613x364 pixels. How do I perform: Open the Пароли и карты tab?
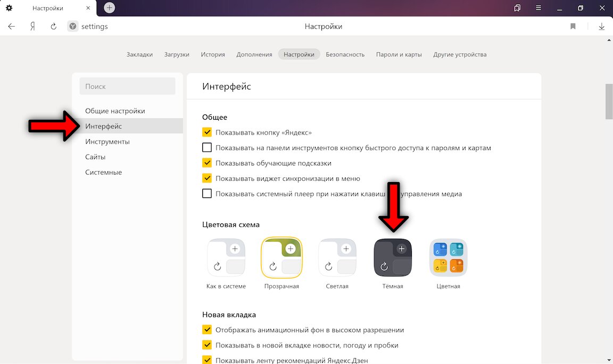point(399,54)
